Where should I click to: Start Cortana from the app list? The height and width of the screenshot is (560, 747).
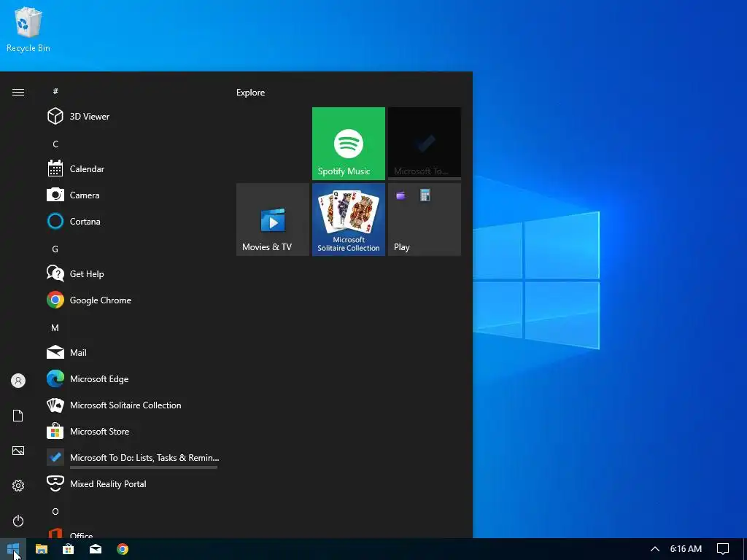132,221
